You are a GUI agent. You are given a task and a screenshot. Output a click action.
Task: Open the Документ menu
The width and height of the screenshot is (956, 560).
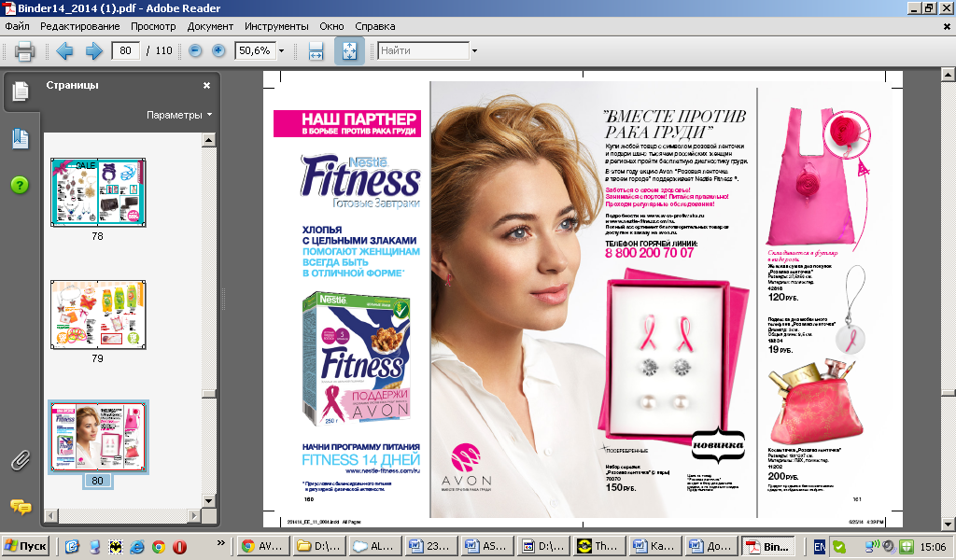(210, 26)
